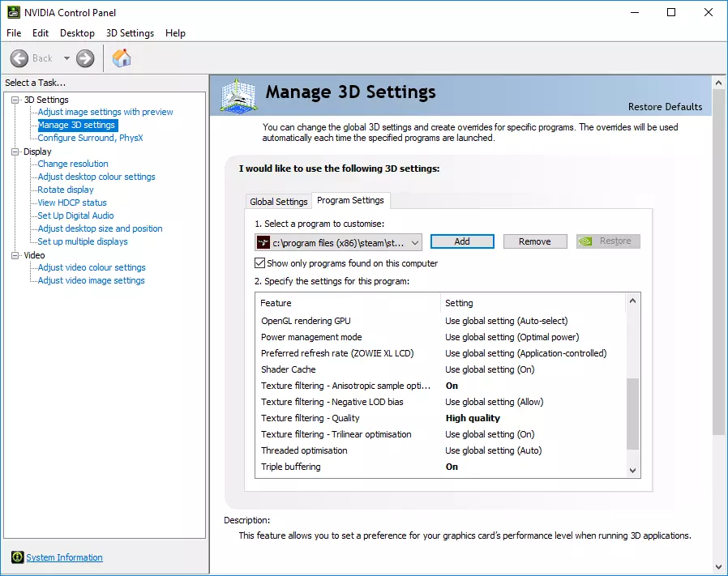Open Adjust image settings with preview
The height and width of the screenshot is (576, 728).
click(x=105, y=112)
